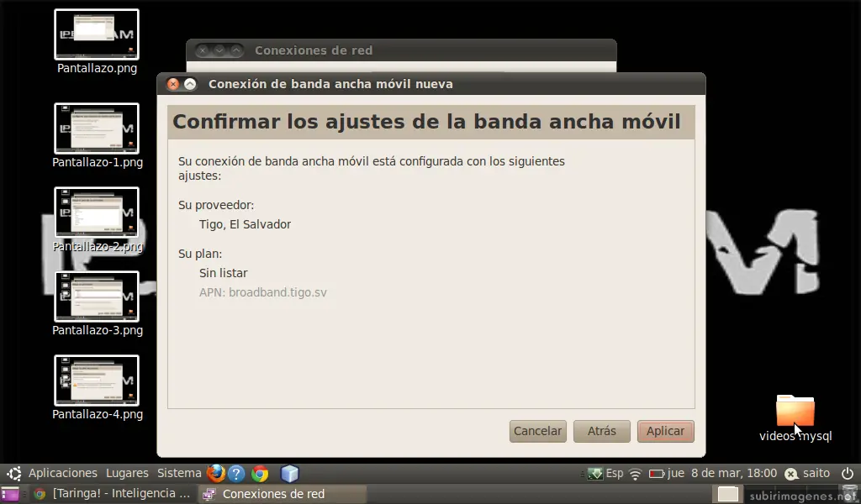861x504 pixels.
Task: Click the Confirmar los ajustes heading
Action: tap(426, 122)
